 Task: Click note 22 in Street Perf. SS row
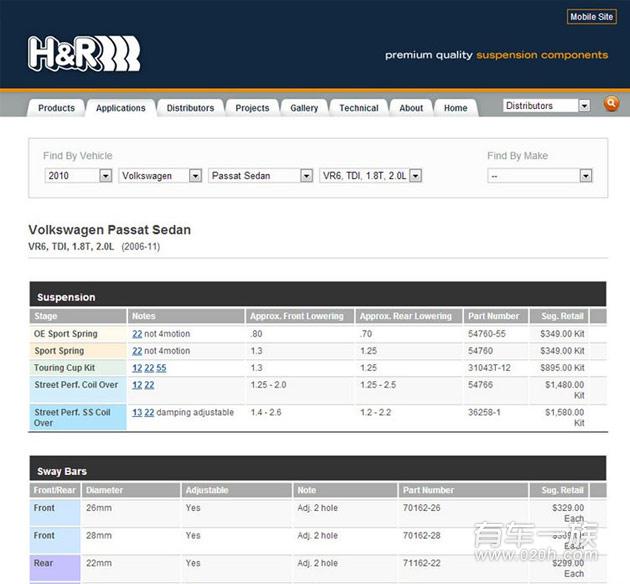click(x=149, y=412)
